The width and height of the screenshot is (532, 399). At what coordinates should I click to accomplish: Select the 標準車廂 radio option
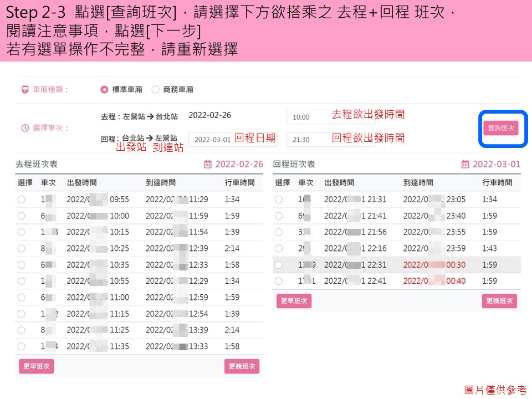[x=104, y=89]
